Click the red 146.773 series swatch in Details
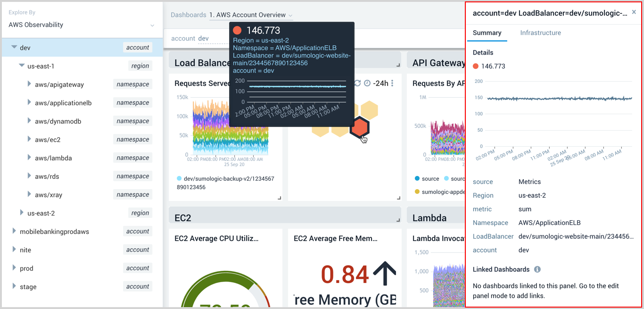This screenshot has width=644, height=309. pyautogui.click(x=476, y=66)
